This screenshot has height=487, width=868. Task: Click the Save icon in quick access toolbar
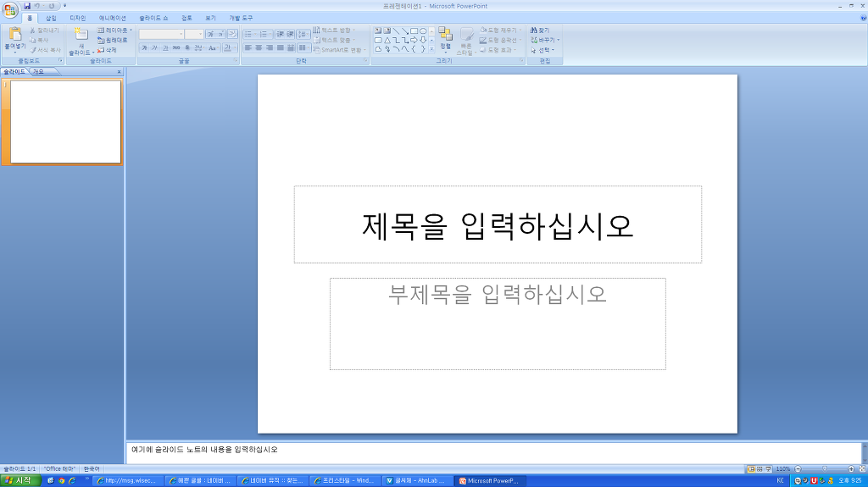(x=27, y=6)
